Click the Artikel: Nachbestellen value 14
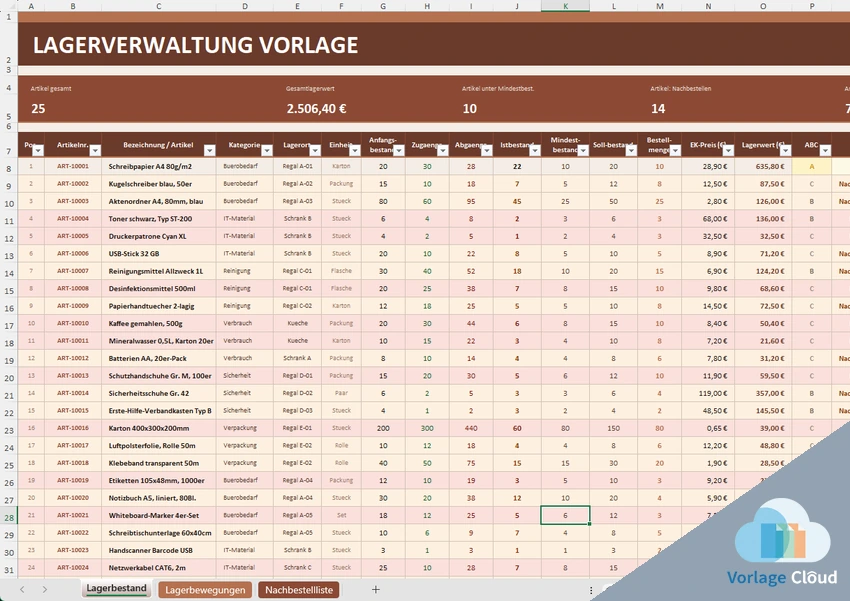Screen dimensions: 850x601 658,109
